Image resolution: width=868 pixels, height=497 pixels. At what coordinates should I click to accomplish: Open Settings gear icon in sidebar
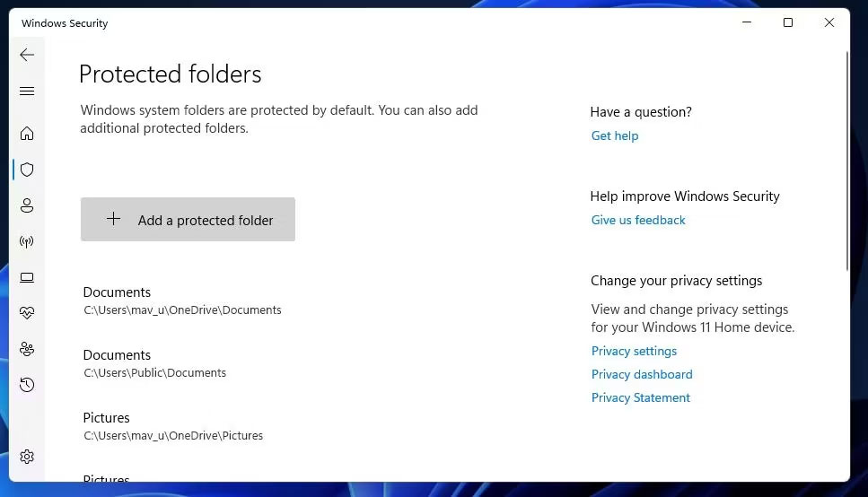pyautogui.click(x=27, y=457)
